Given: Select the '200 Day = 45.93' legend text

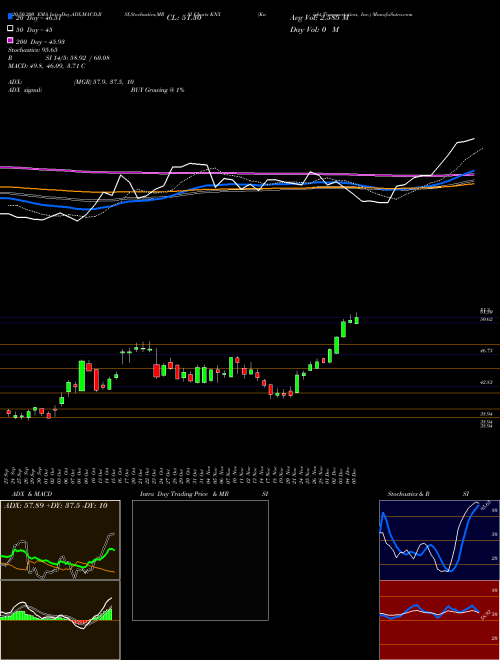Looking at the screenshot, I should coord(40,42).
